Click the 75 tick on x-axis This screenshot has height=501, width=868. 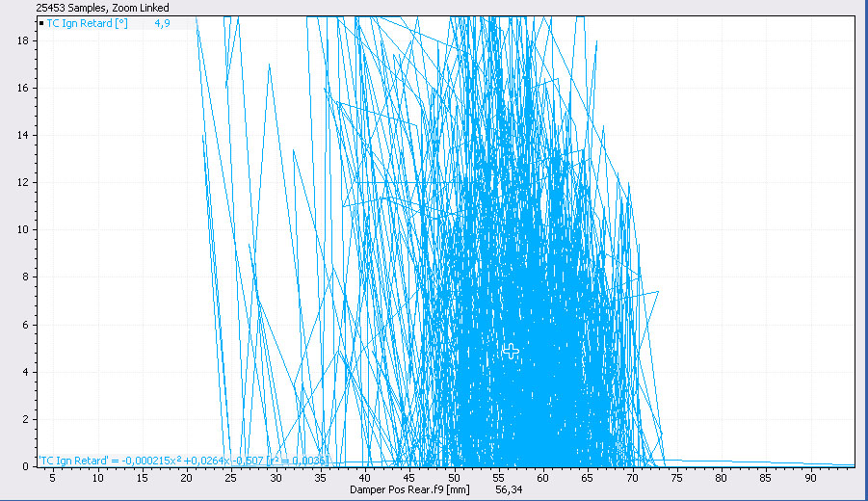click(676, 477)
